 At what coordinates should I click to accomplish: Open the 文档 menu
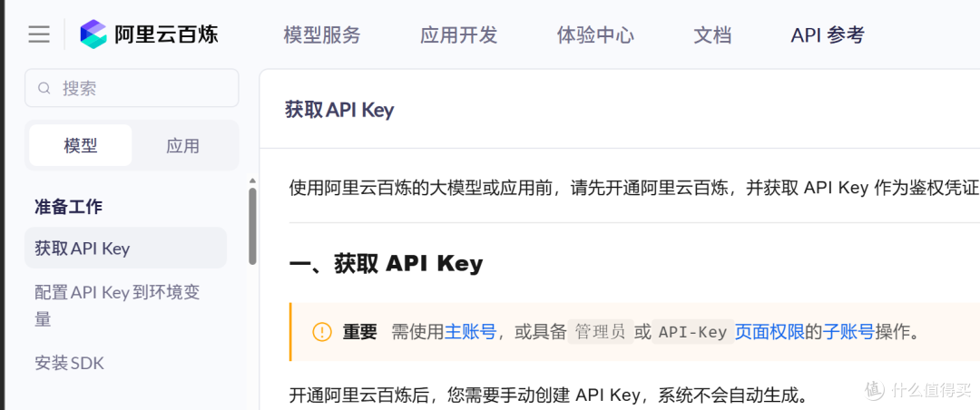tap(712, 35)
